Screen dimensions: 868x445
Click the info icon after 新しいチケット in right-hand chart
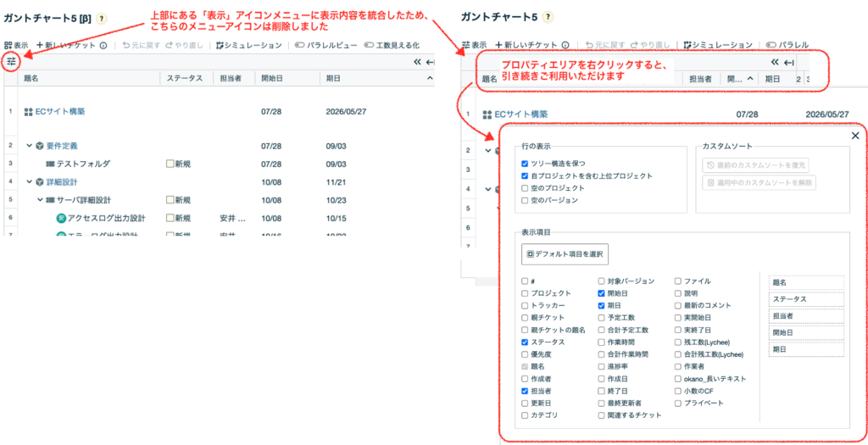click(x=565, y=46)
